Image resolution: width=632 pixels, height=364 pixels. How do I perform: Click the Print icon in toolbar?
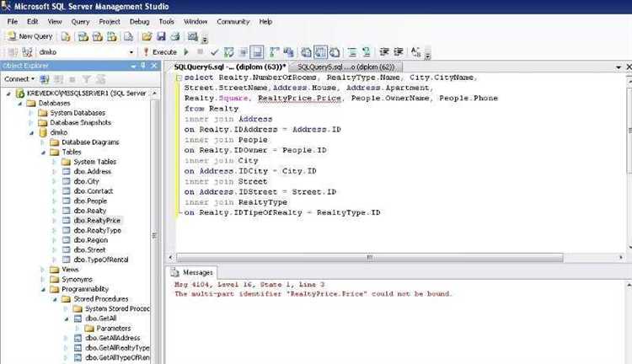[x=174, y=36]
